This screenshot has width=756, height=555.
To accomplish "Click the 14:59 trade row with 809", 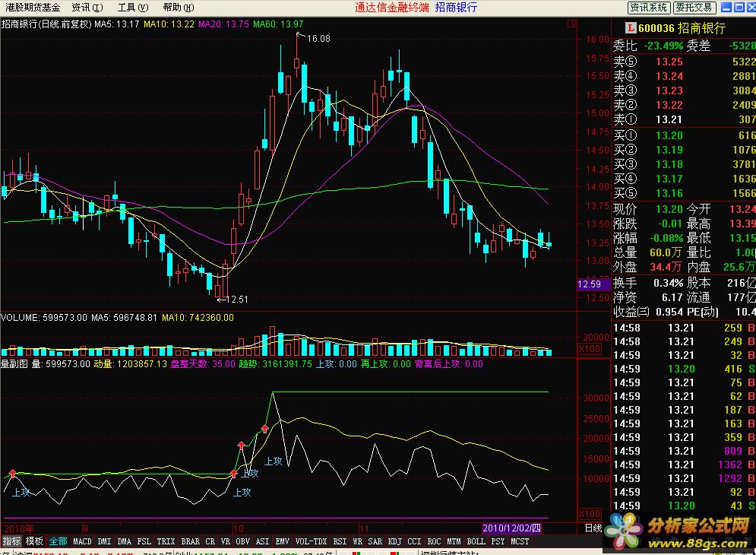I will [x=684, y=452].
